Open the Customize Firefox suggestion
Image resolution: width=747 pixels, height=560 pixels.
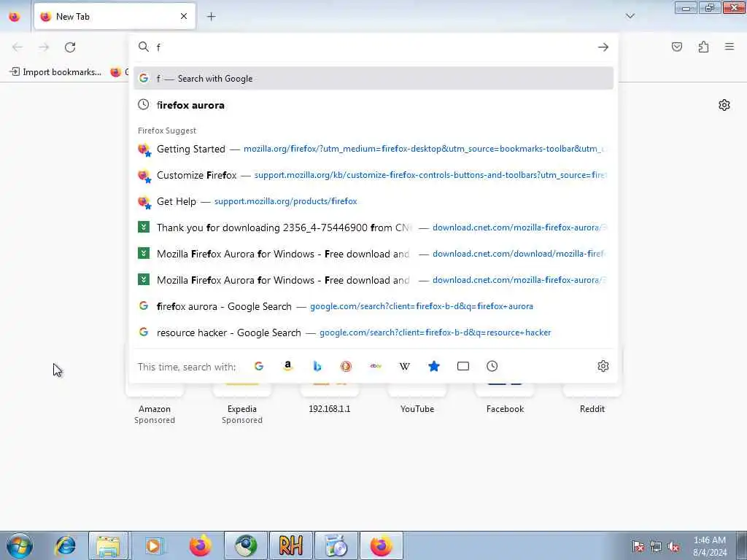[373, 175]
